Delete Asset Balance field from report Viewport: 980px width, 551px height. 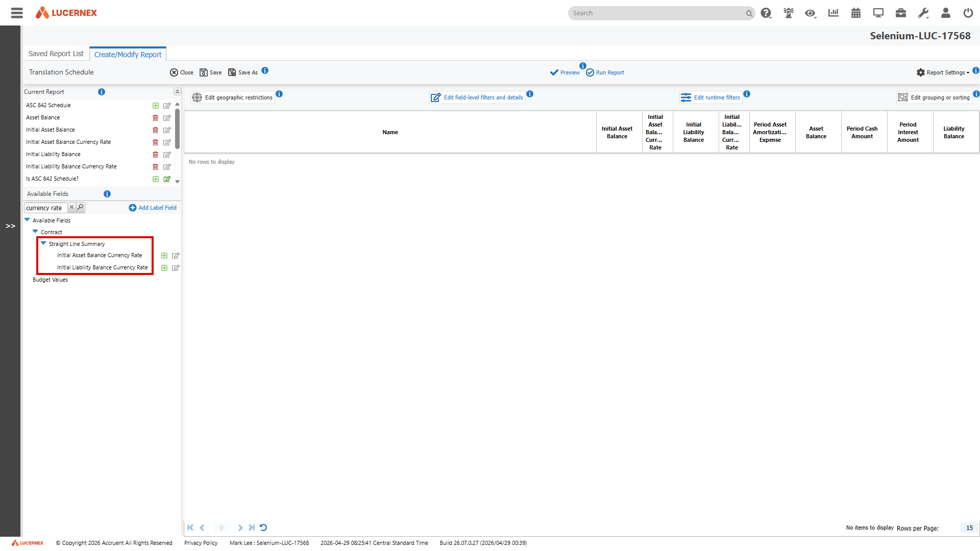(x=156, y=118)
